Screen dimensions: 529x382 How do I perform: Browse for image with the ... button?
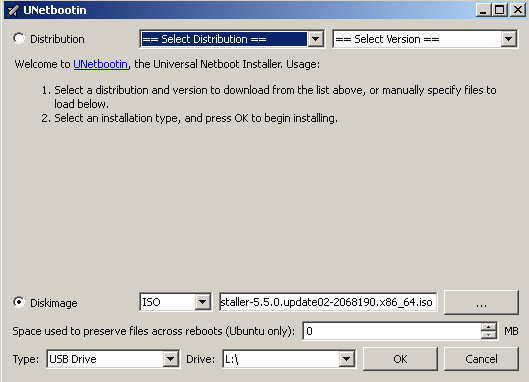tap(481, 302)
